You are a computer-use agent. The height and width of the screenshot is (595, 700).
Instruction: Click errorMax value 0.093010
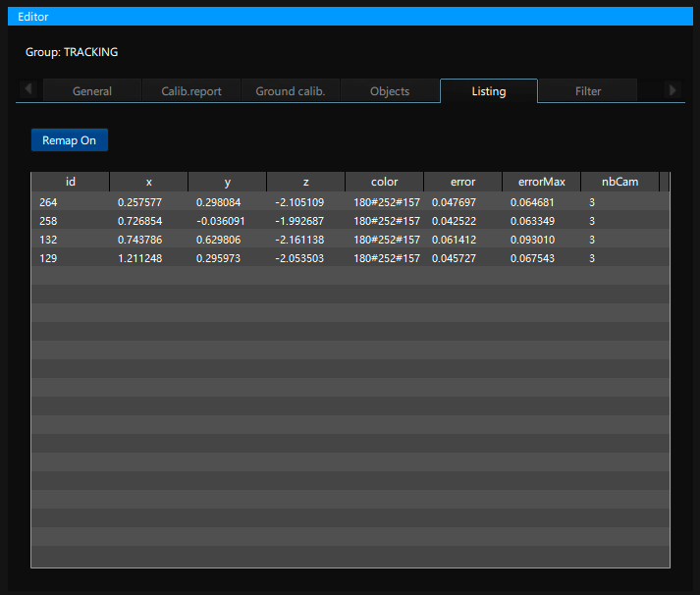point(532,240)
